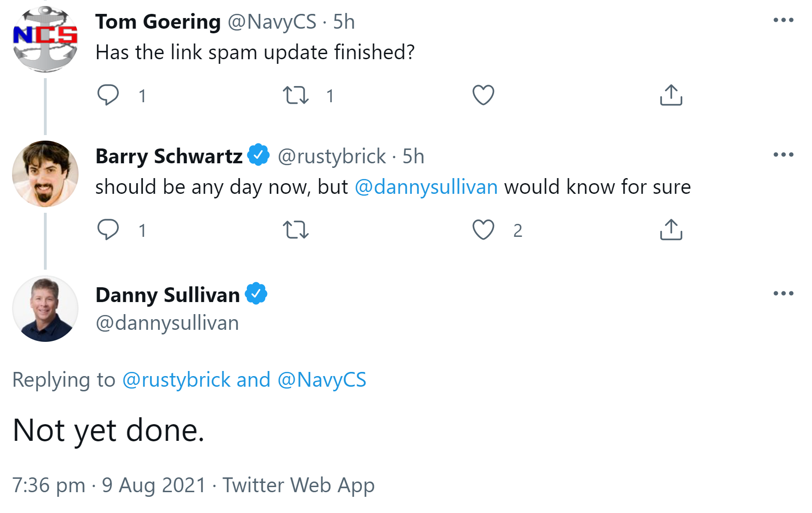Like Tom Goering's tweet

coord(483,95)
